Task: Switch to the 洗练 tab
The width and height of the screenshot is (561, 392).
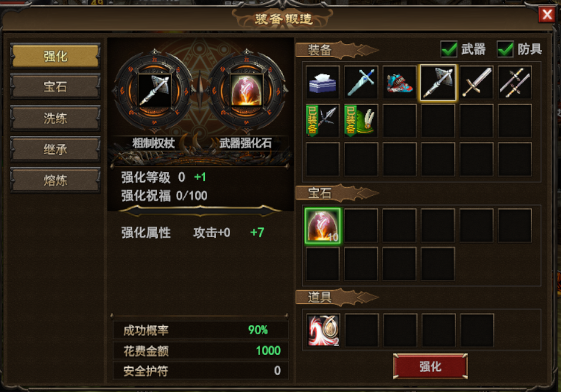Action: tap(55, 118)
